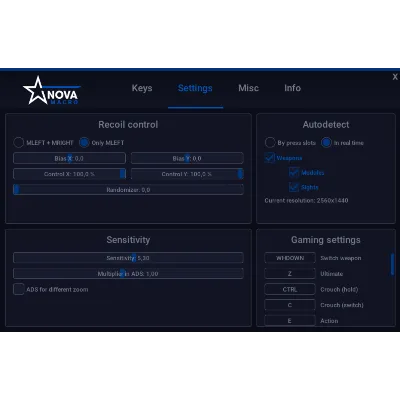Image resolution: width=400 pixels, height=400 pixels.
Task: Click the Switch weapon label
Action: pos(341,258)
